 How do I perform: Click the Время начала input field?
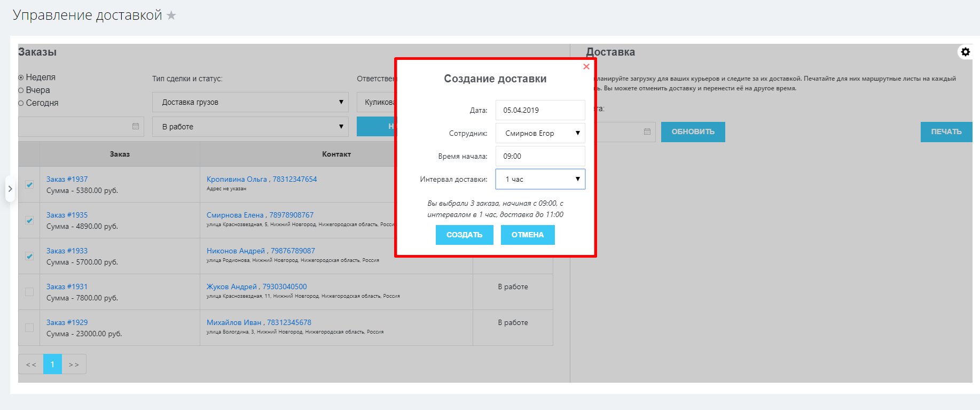pos(540,156)
